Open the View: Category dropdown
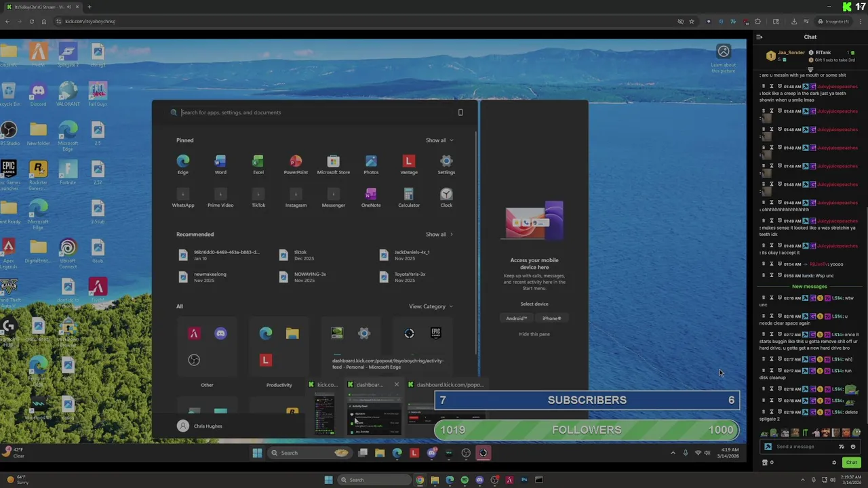Viewport: 868px width, 488px height. pyautogui.click(x=431, y=306)
